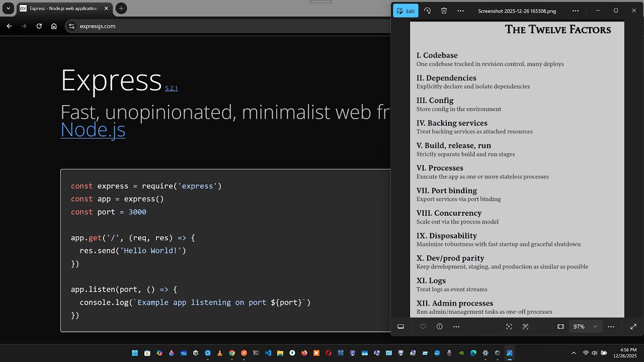Open the tab search dropdown arrow
The width and height of the screenshot is (644, 362).
8,9
